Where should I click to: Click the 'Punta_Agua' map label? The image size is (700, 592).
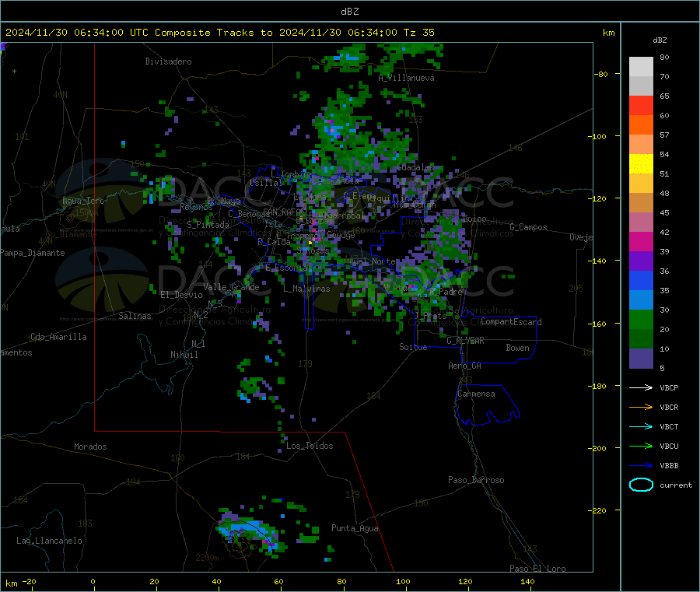tap(355, 528)
